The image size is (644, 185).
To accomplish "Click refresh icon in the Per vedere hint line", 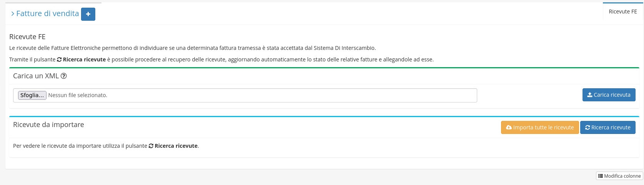I will pyautogui.click(x=151, y=146).
